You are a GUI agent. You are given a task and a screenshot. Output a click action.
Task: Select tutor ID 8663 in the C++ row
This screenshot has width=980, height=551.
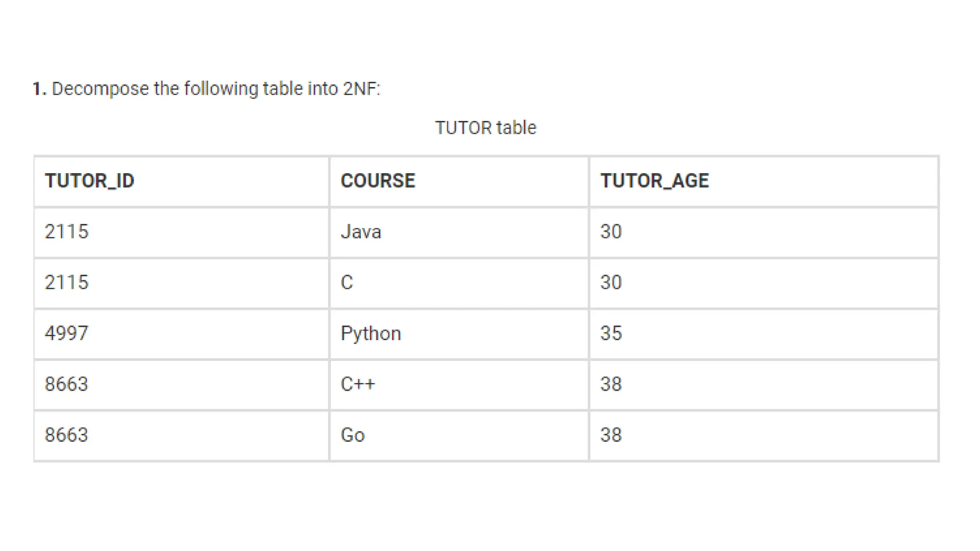point(67,384)
